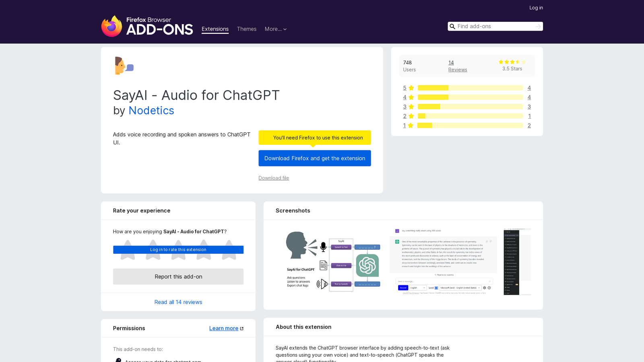Focus the Find add-ons search field
The image size is (644, 362).
coord(495,27)
